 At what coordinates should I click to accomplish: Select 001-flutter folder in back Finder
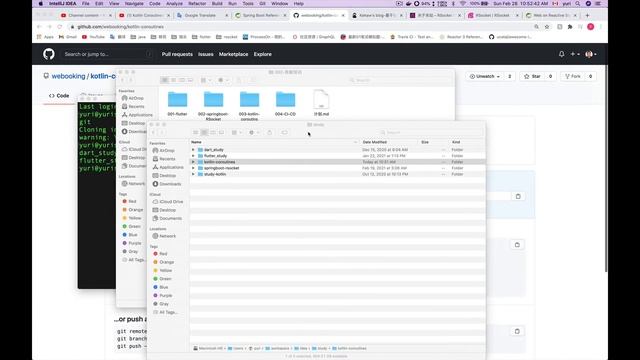(x=177, y=104)
